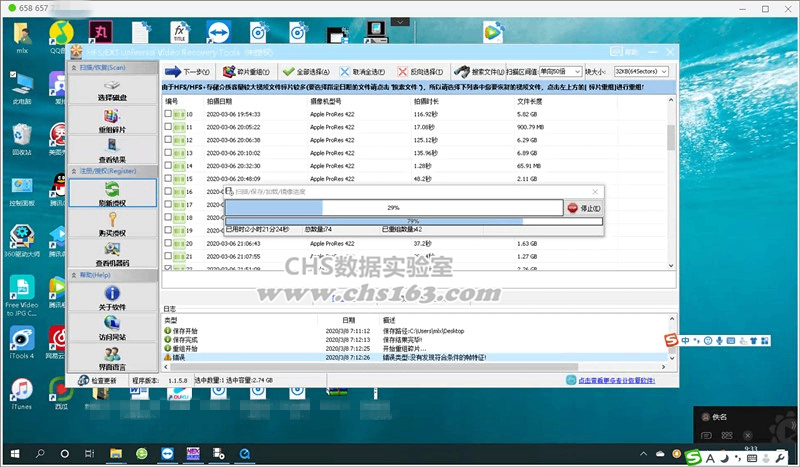Click the taskbar search magnifier icon
The height and width of the screenshot is (467, 800).
(x=40, y=454)
